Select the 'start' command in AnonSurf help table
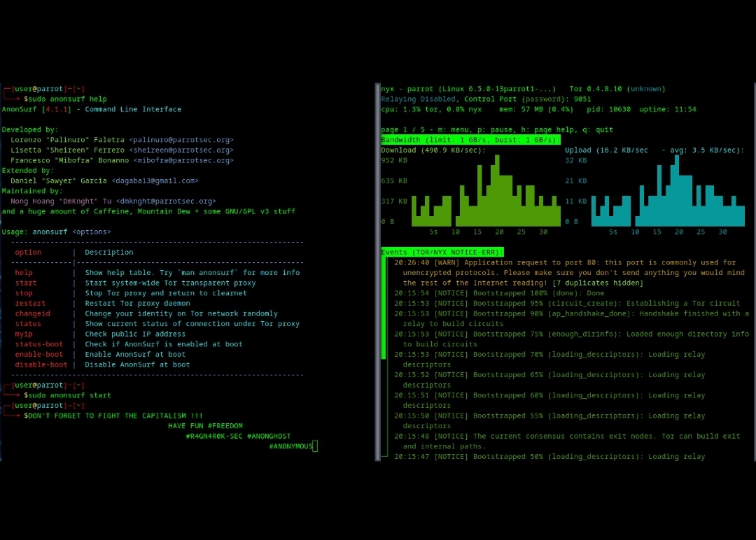 pos(26,283)
